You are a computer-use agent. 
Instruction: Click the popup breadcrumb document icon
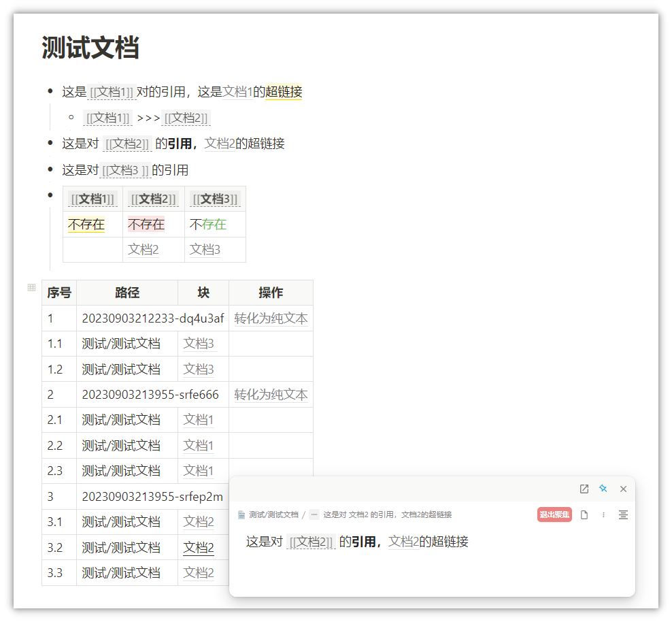tap(241, 515)
